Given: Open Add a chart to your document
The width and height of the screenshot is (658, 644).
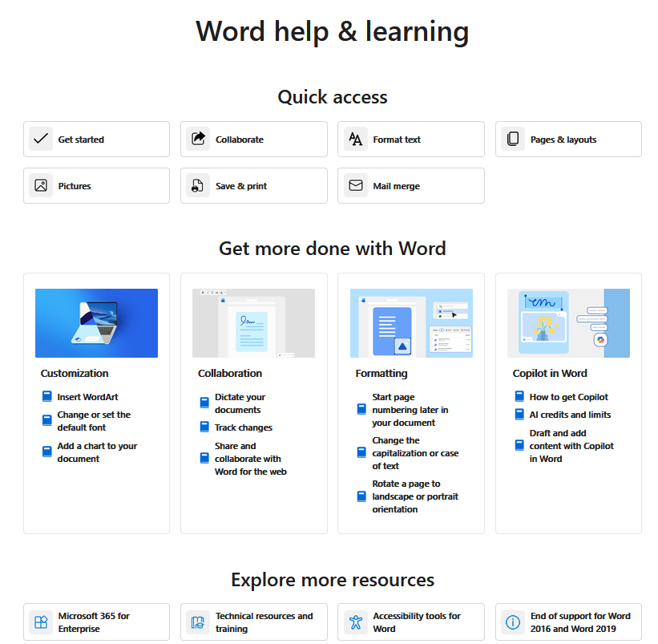Looking at the screenshot, I should pyautogui.click(x=97, y=452).
